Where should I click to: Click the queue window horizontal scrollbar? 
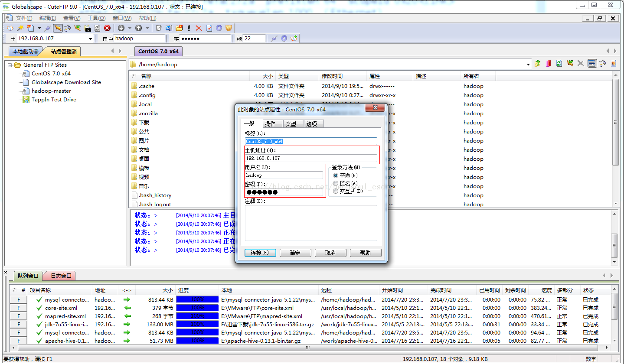(x=308, y=348)
